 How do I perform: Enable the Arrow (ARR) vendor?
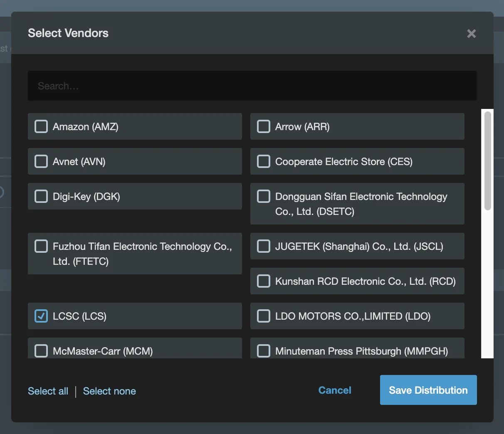click(x=264, y=126)
